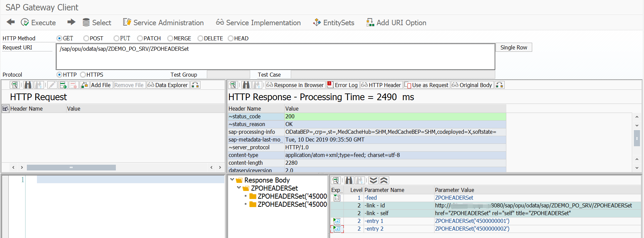Click the Find binoculars in HTTP Request toolbar
Screen dimensions: 644x238
tap(28, 85)
